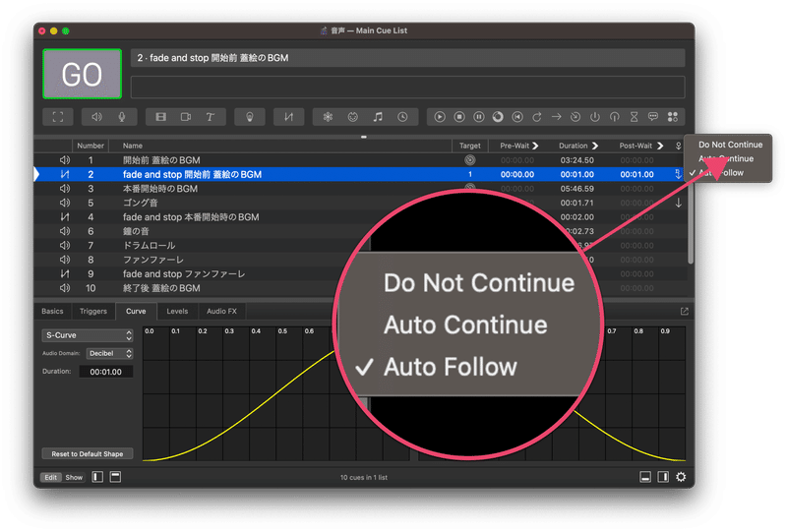Select cue 5 ゴング音

360,203
